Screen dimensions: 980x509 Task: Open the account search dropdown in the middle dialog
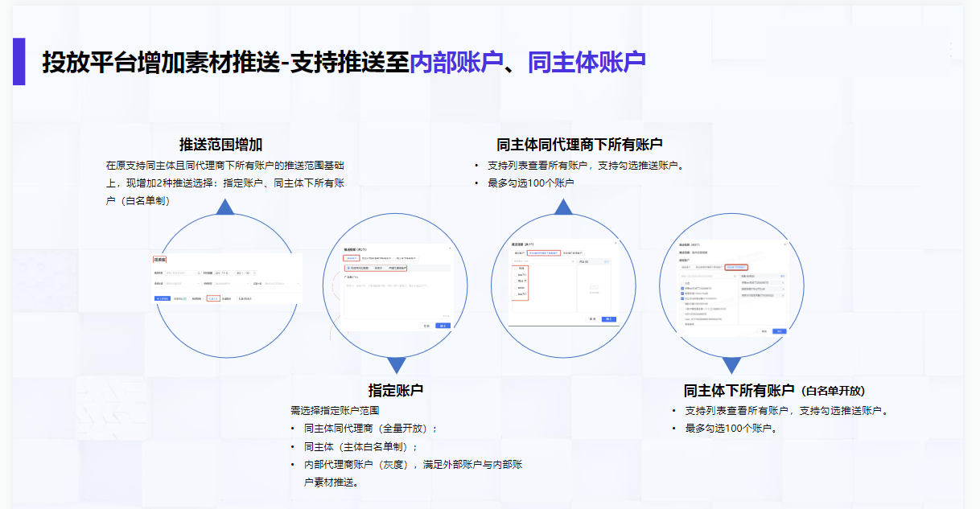pyautogui.click(x=572, y=261)
